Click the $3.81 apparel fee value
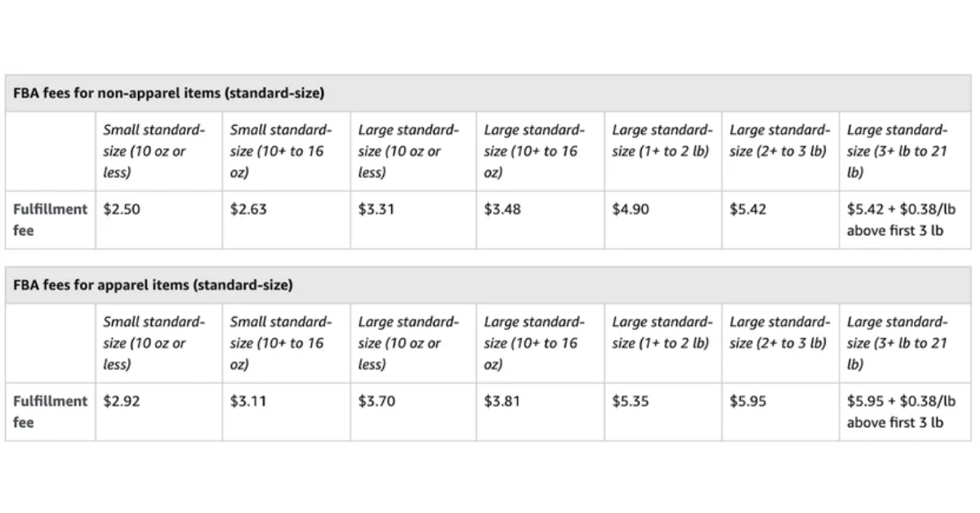980x513 pixels. pos(502,401)
